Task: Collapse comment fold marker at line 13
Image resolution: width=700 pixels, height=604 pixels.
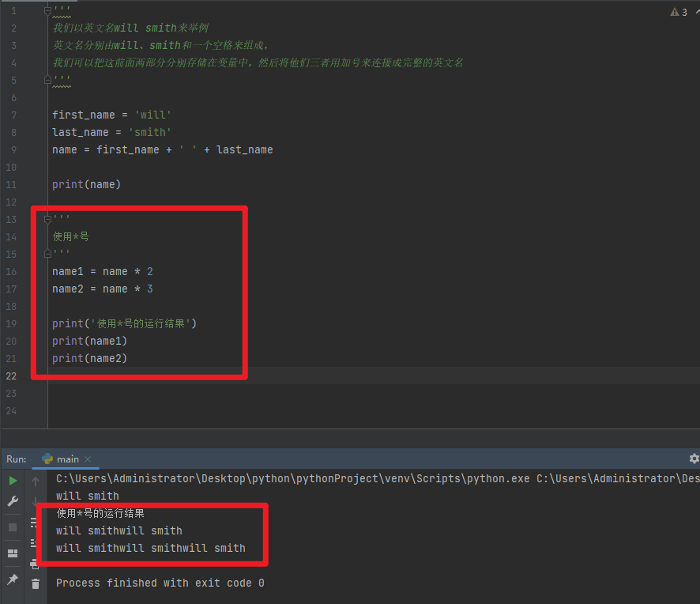Action: click(47, 219)
